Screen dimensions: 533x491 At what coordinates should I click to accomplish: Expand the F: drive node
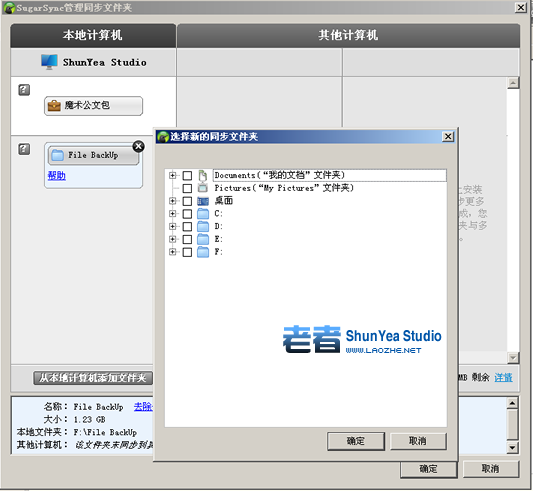173,252
